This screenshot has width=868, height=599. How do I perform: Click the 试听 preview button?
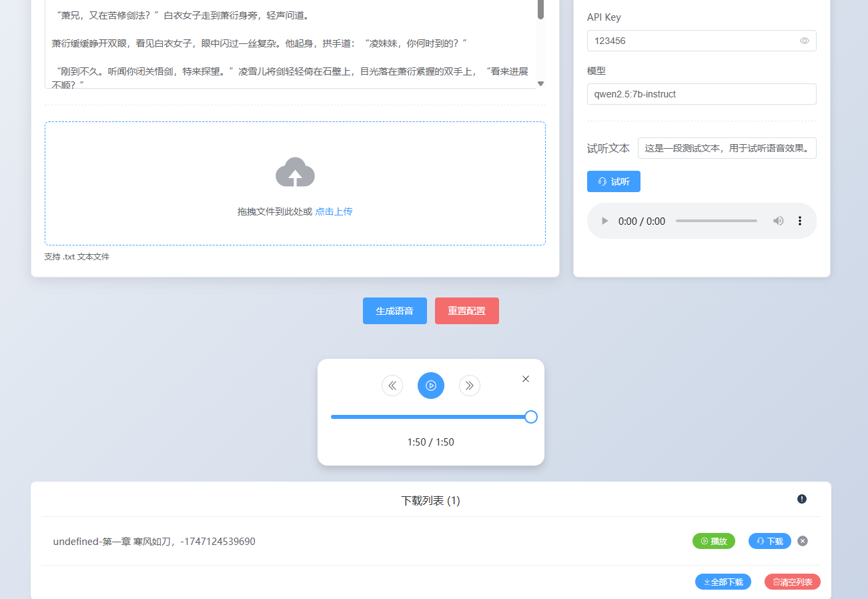pyautogui.click(x=614, y=181)
